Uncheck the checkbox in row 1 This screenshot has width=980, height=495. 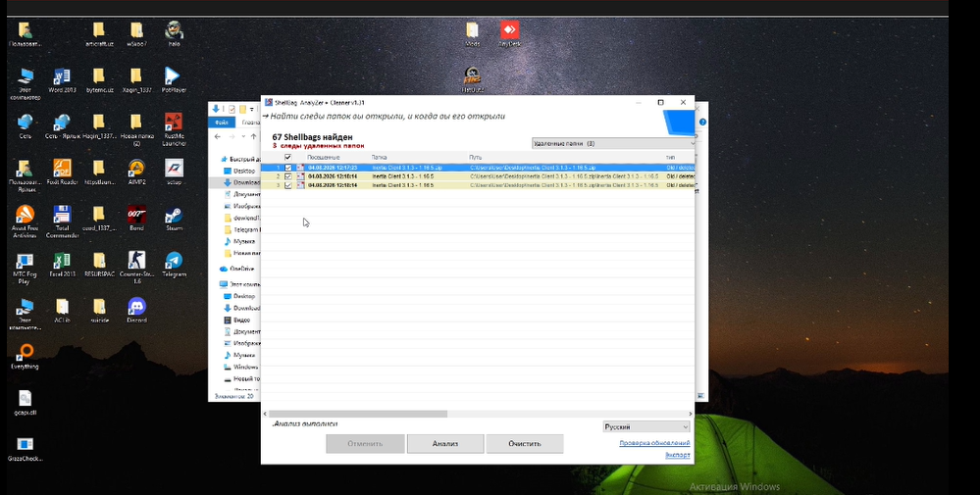(x=288, y=168)
